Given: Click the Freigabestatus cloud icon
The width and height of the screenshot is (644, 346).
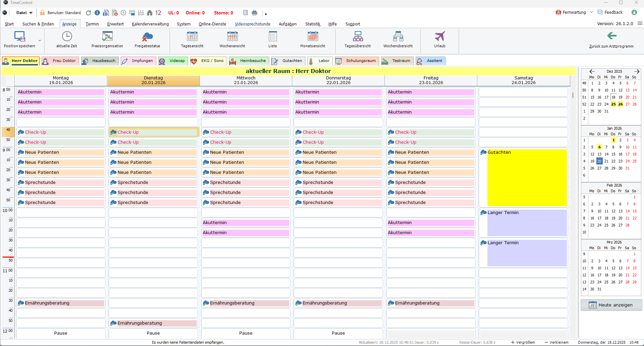Looking at the screenshot, I should (x=147, y=37).
